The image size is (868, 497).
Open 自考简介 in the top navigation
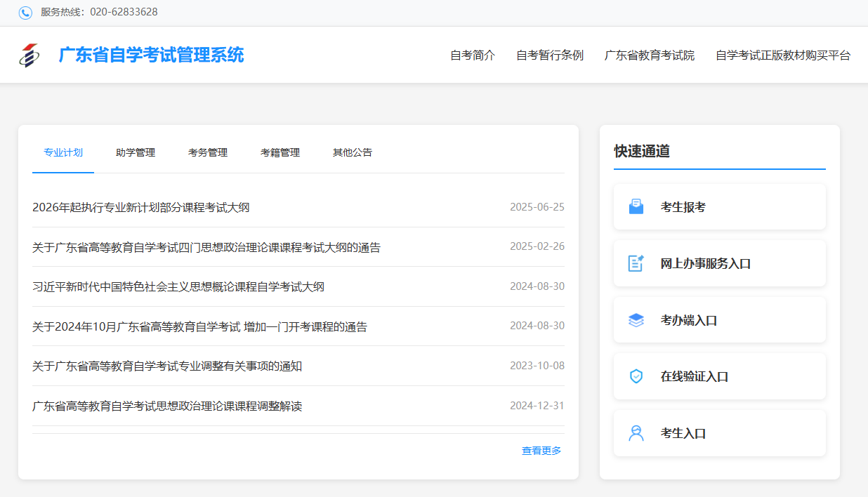coord(473,55)
